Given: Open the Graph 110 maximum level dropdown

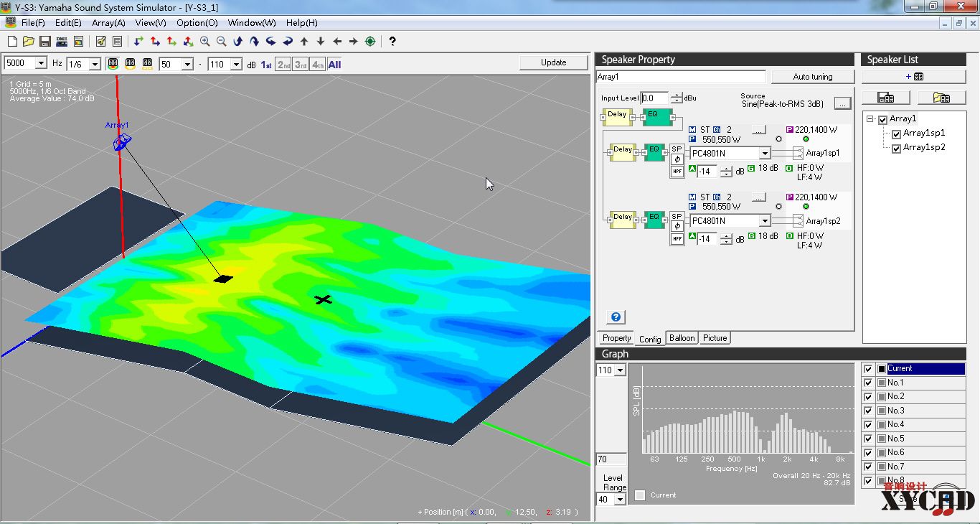Looking at the screenshot, I should (621, 370).
